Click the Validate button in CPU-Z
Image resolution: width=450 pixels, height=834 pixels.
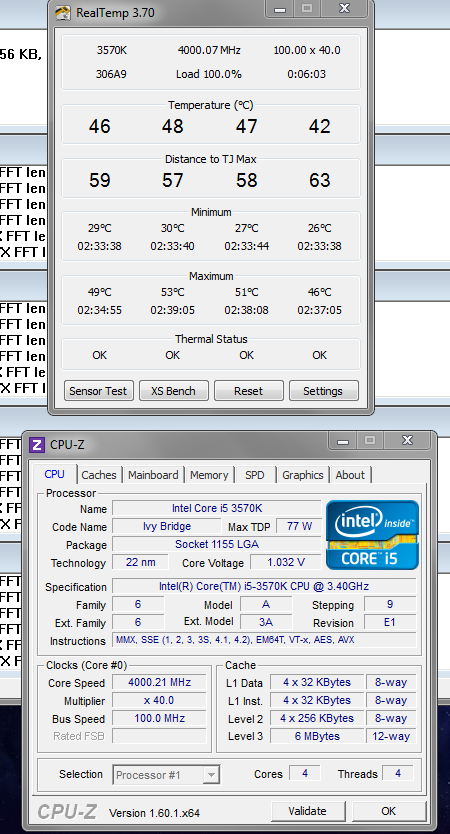point(307,811)
